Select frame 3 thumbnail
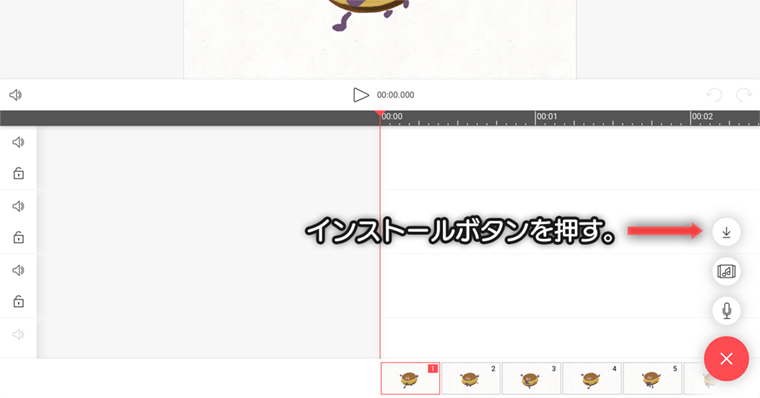Screen dimensions: 760x398 pos(531,378)
